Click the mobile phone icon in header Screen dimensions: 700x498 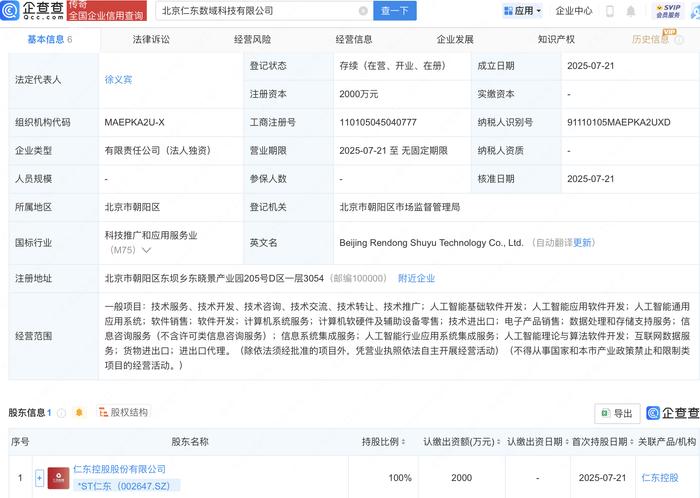click(609, 11)
